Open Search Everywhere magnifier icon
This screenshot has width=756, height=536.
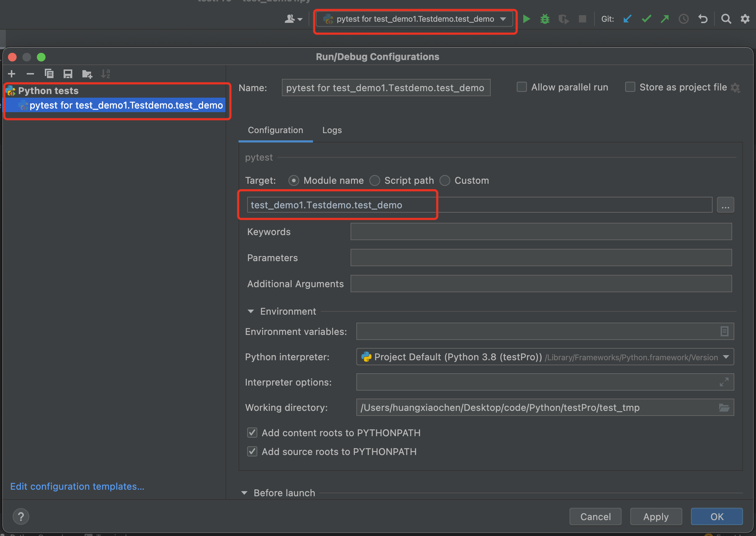tap(726, 19)
